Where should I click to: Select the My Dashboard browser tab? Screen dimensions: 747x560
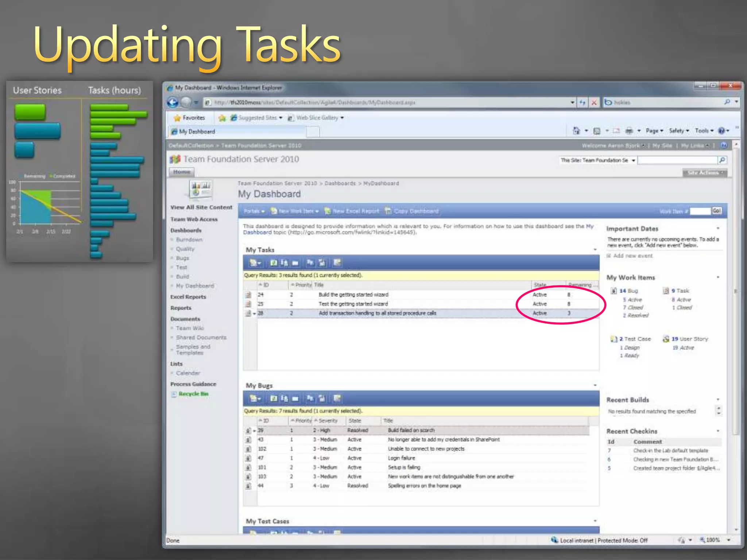coord(237,132)
